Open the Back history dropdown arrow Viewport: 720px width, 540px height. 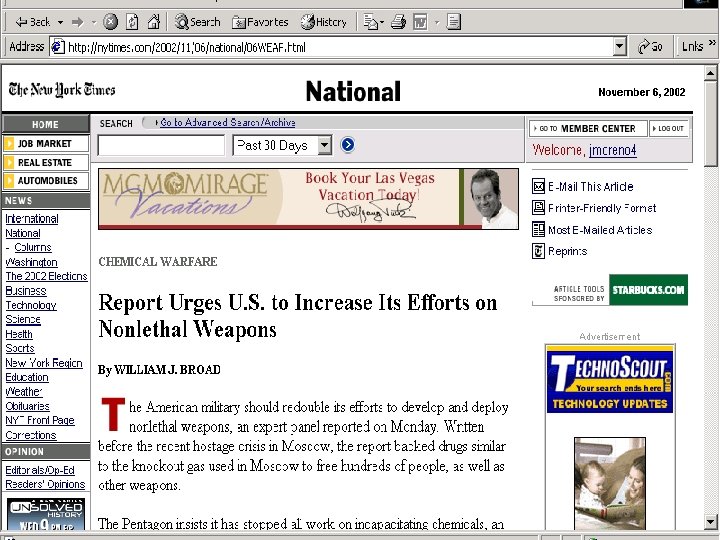[60, 22]
